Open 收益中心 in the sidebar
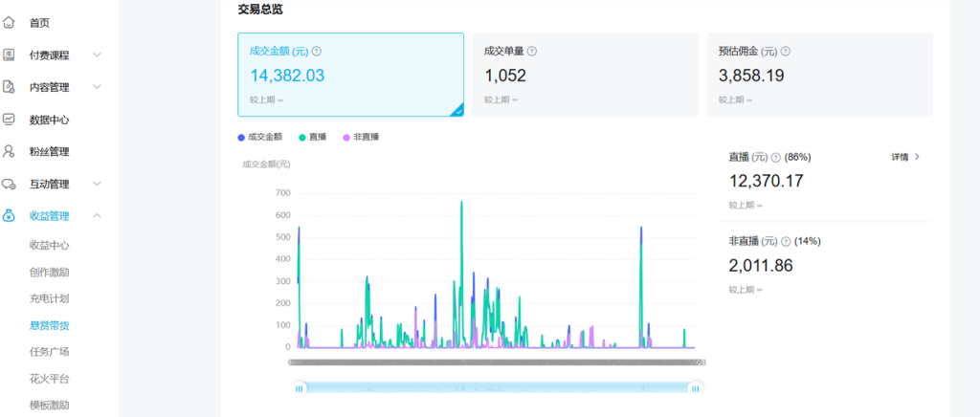980x417 pixels. pos(49,245)
